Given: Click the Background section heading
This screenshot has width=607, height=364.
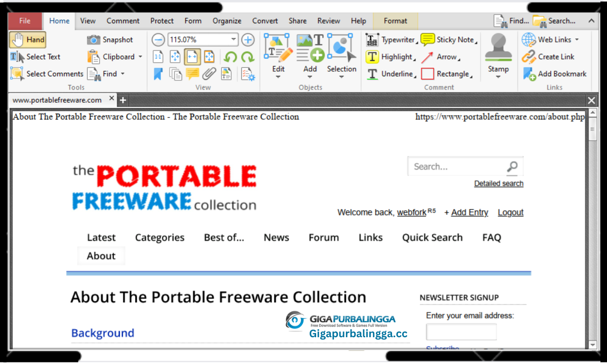Looking at the screenshot, I should pyautogui.click(x=103, y=333).
